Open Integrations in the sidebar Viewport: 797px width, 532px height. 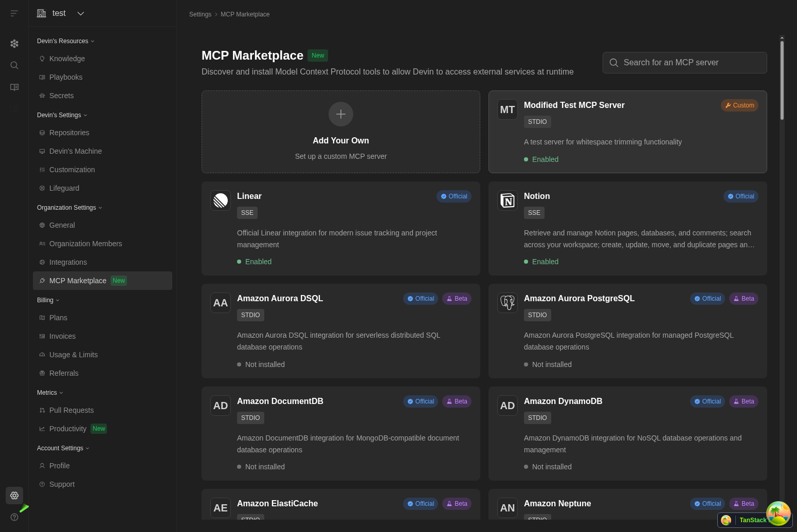pos(68,262)
